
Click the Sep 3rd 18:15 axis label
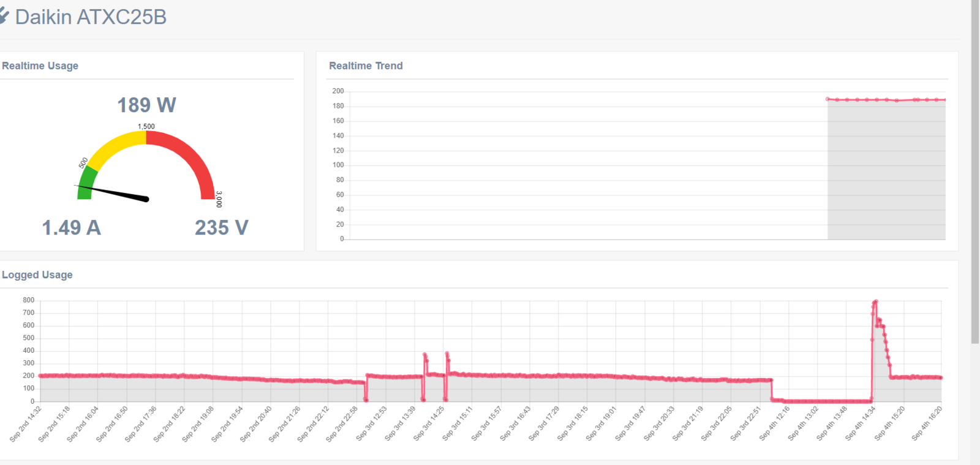(573, 423)
